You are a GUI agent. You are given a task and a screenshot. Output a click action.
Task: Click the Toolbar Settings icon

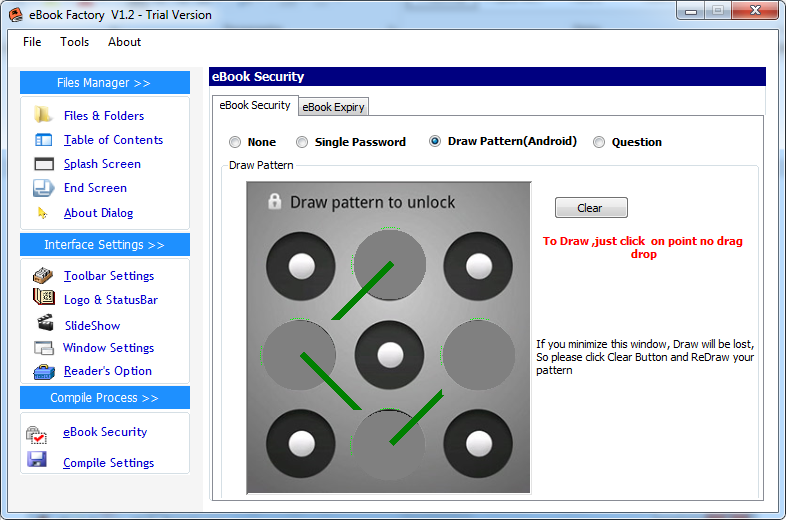43,275
